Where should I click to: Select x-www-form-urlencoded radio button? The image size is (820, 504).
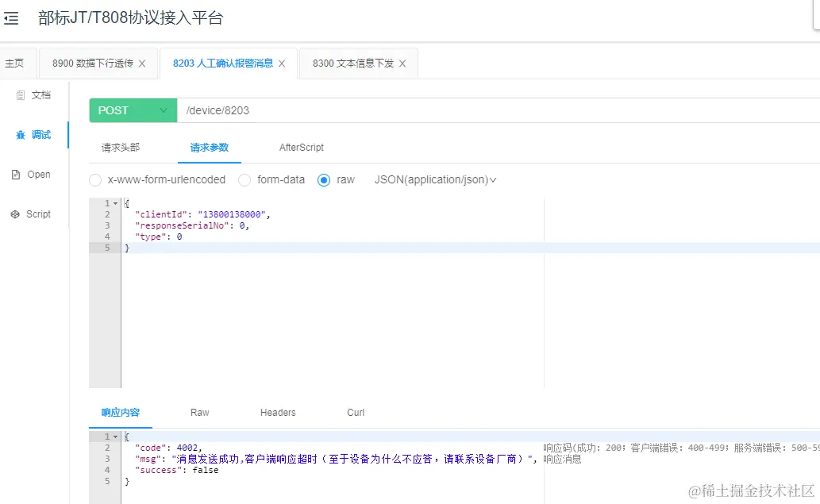click(x=95, y=180)
